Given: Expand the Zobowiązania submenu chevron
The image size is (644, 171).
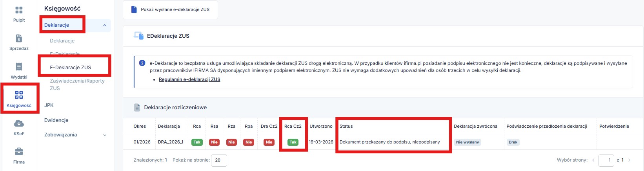Looking at the screenshot, I should 105,135.
